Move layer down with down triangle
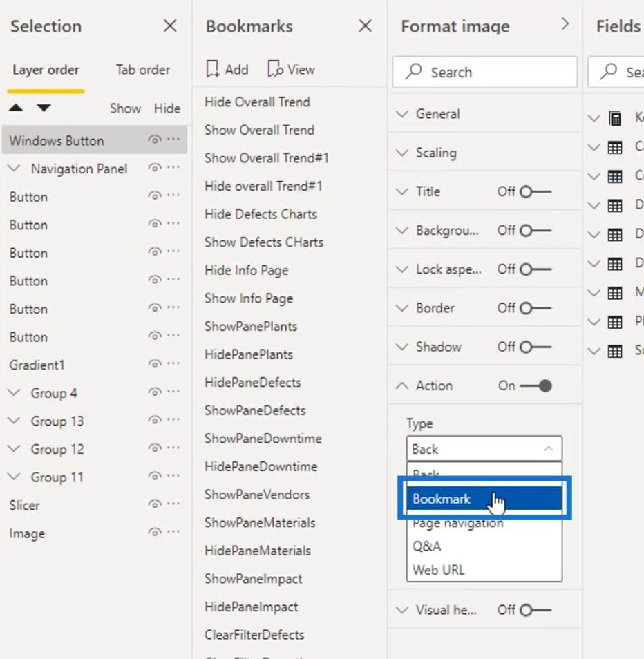 coord(44,108)
